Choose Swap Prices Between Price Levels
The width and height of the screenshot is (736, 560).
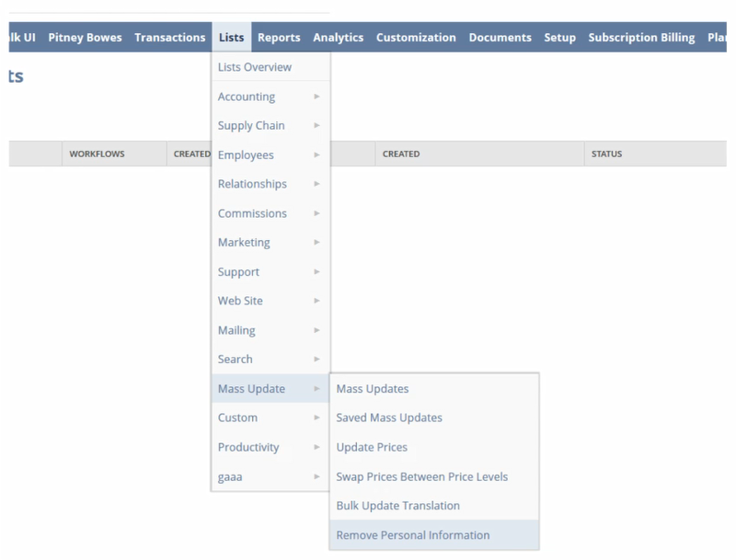coord(434,476)
